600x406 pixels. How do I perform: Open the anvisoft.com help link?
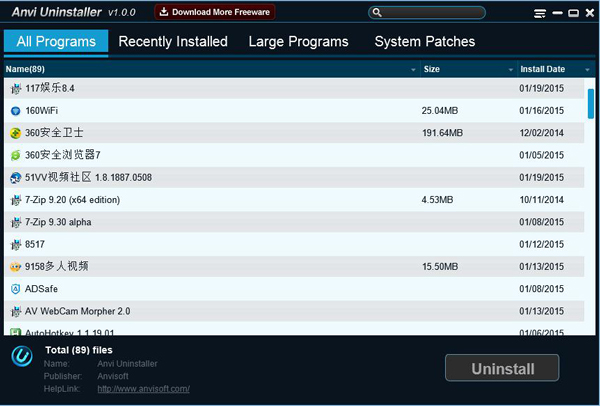[143, 388]
